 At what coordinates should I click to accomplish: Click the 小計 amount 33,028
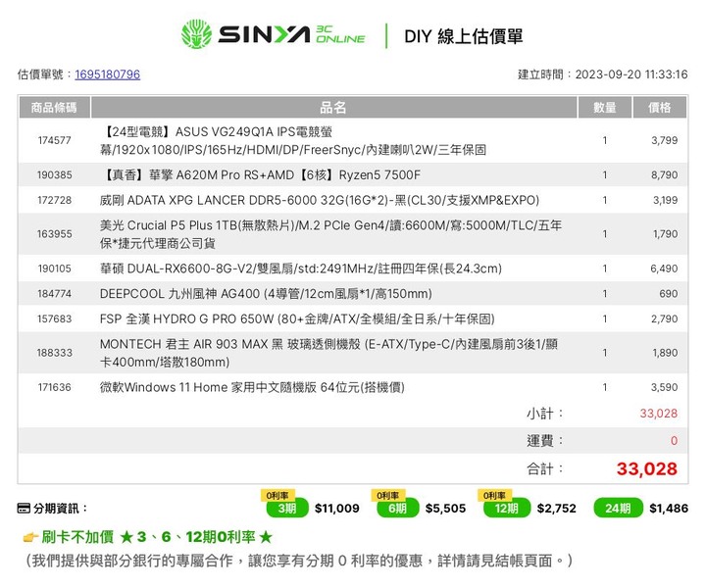pos(659,414)
